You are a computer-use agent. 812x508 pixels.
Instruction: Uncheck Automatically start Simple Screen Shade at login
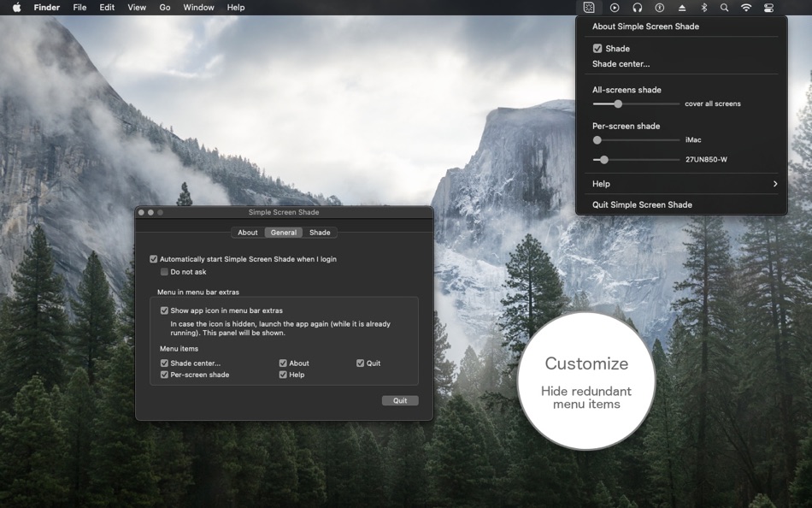tap(153, 259)
